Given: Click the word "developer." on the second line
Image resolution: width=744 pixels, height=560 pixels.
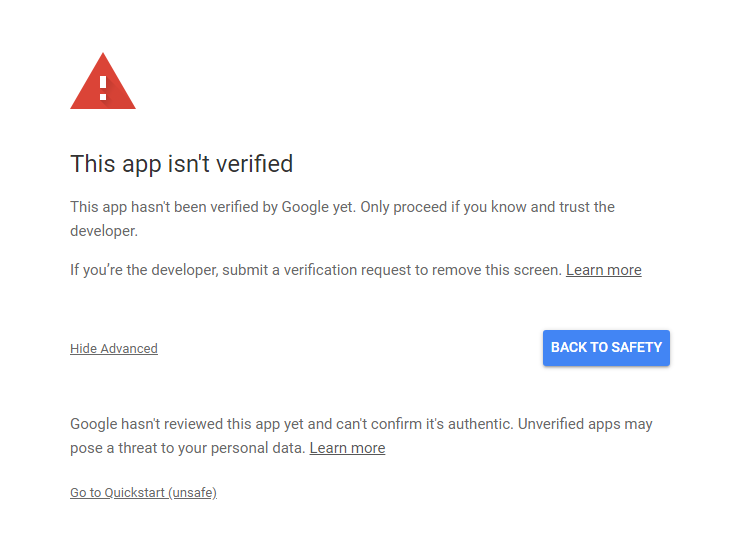Looking at the screenshot, I should (x=103, y=231).
